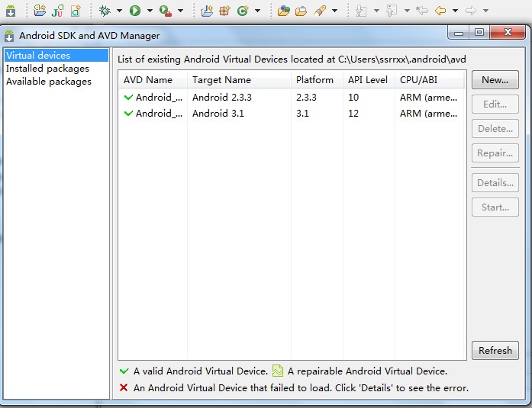Click New Android project wizard icon
Viewport: 532px width, 408px height.
click(x=40, y=11)
